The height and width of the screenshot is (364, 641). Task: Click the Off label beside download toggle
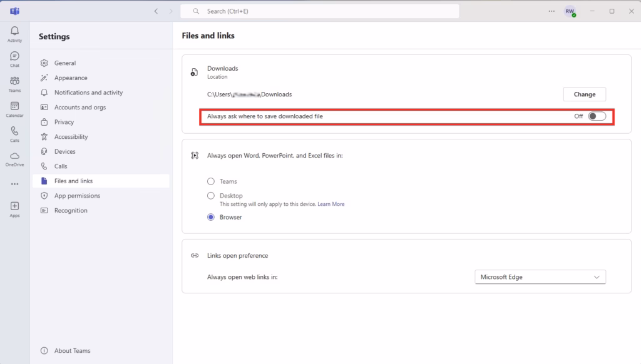578,116
